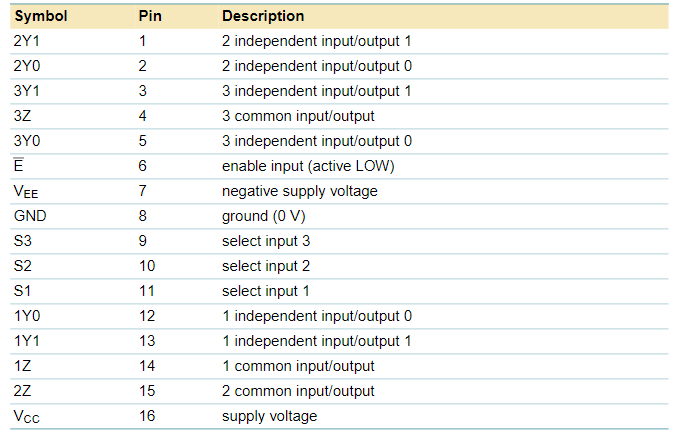This screenshot has width=696, height=438.
Task: Click the VEE symbol cell
Action: point(27,191)
